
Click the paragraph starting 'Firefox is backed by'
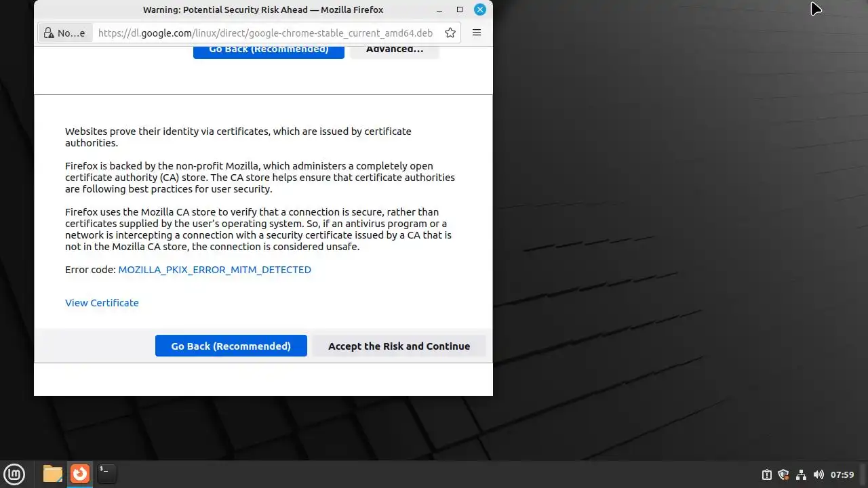pos(260,178)
